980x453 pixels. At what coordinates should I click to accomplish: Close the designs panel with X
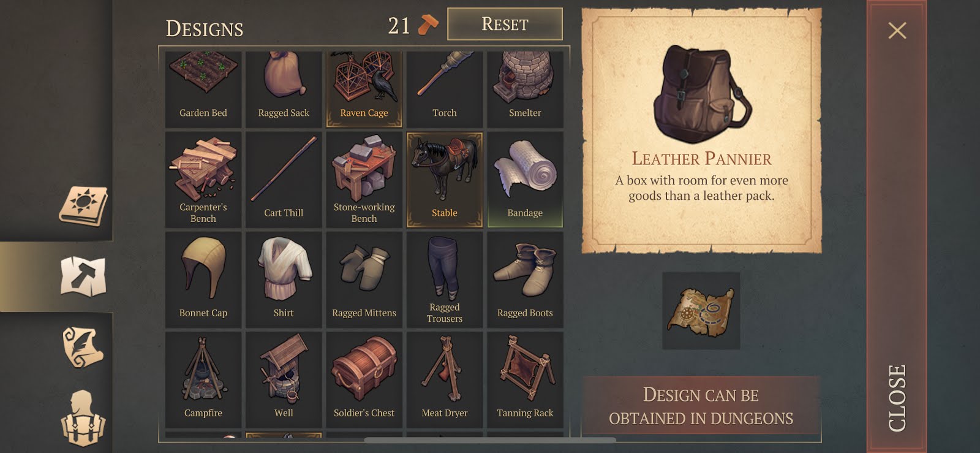[x=897, y=31]
